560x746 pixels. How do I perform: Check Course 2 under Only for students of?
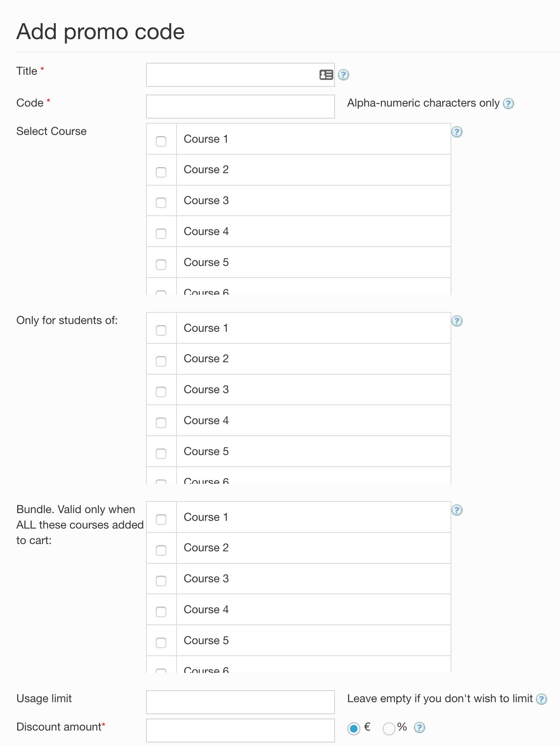click(161, 361)
